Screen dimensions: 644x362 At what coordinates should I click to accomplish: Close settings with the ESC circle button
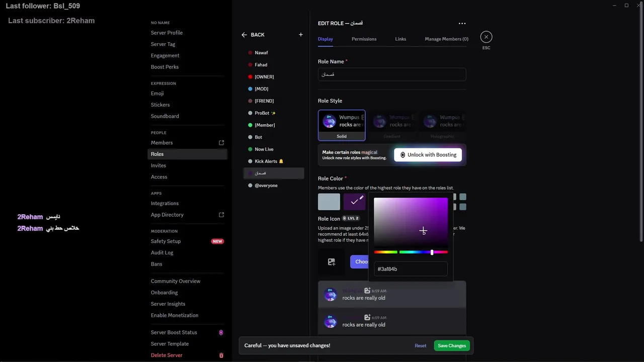point(486,37)
